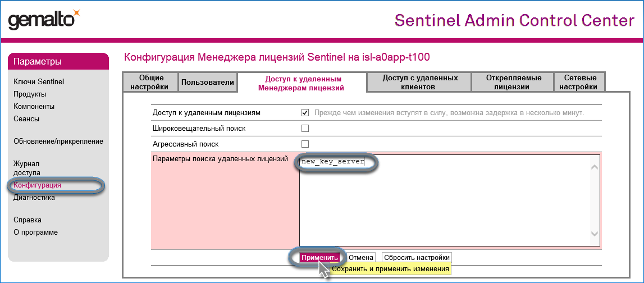Open the Компоненты page
The height and width of the screenshot is (283, 644).
34,106
